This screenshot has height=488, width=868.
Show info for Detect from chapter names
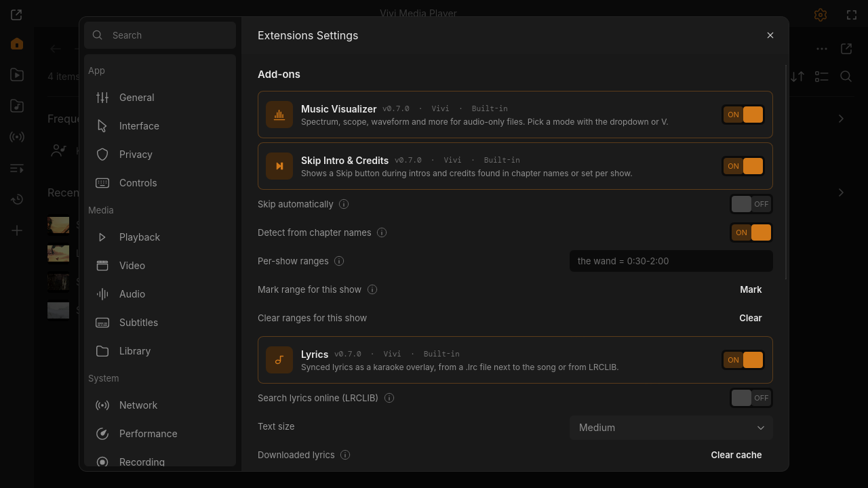pyautogui.click(x=382, y=232)
